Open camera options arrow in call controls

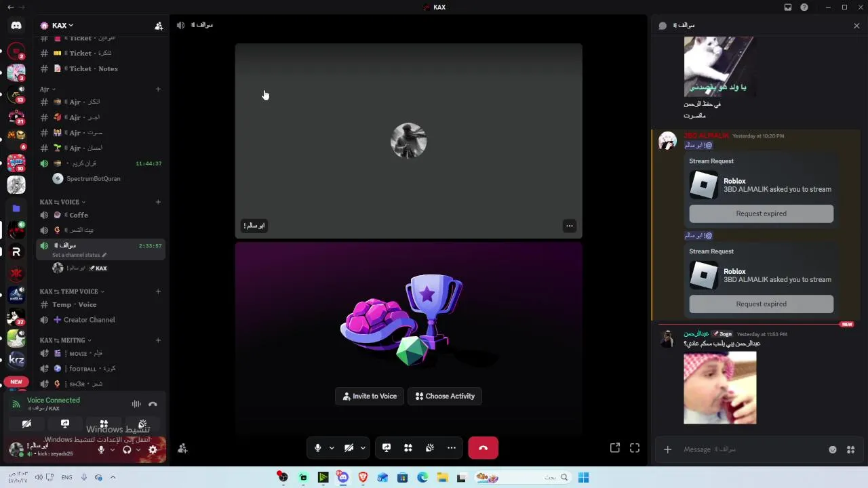[x=363, y=448]
